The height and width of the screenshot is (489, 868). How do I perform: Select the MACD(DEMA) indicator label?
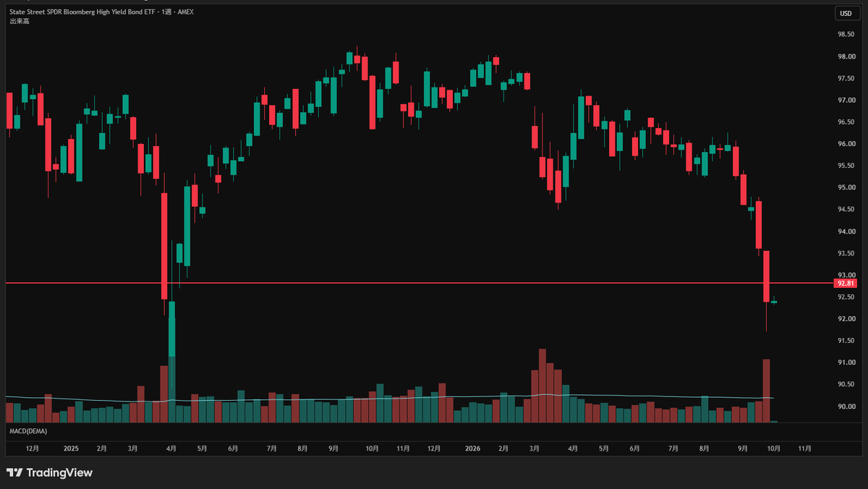tap(28, 431)
